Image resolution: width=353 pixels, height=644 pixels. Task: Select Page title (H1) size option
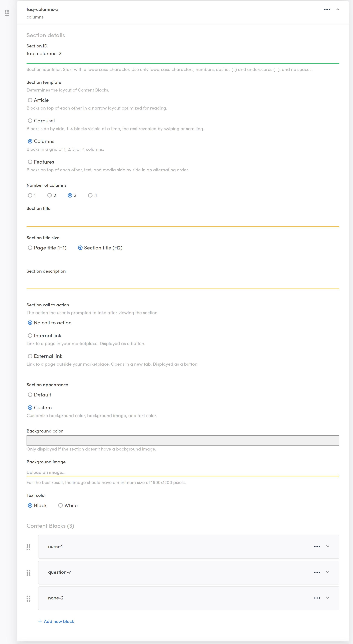click(x=30, y=248)
